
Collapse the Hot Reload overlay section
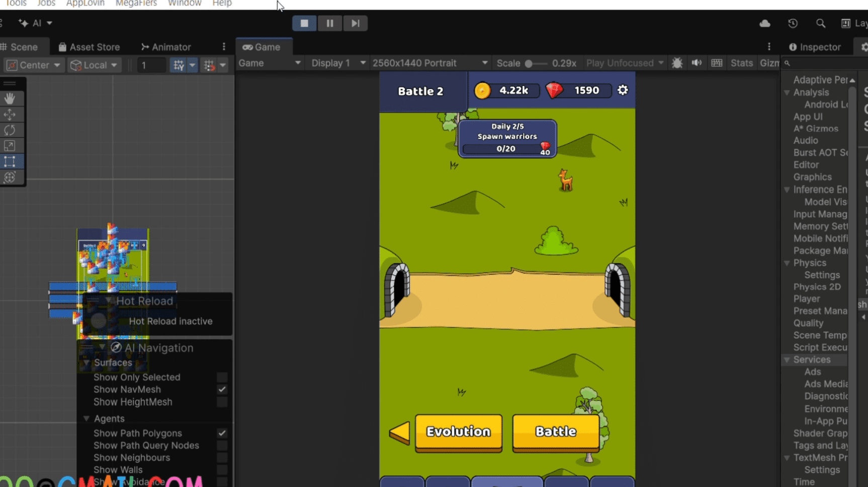pos(108,301)
